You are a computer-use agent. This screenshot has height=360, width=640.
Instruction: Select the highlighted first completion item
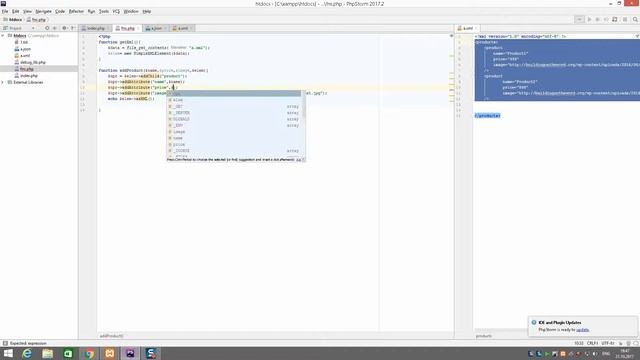point(234,93)
